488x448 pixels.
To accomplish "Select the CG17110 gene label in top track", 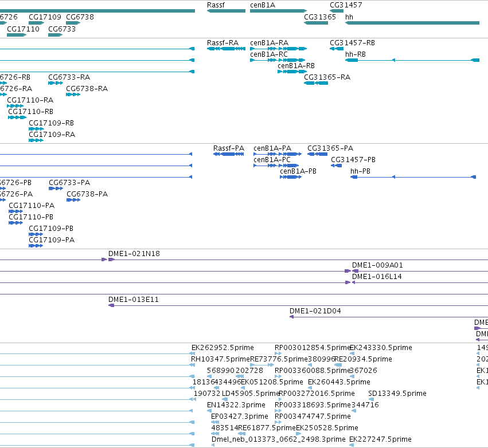I will pos(23,29).
